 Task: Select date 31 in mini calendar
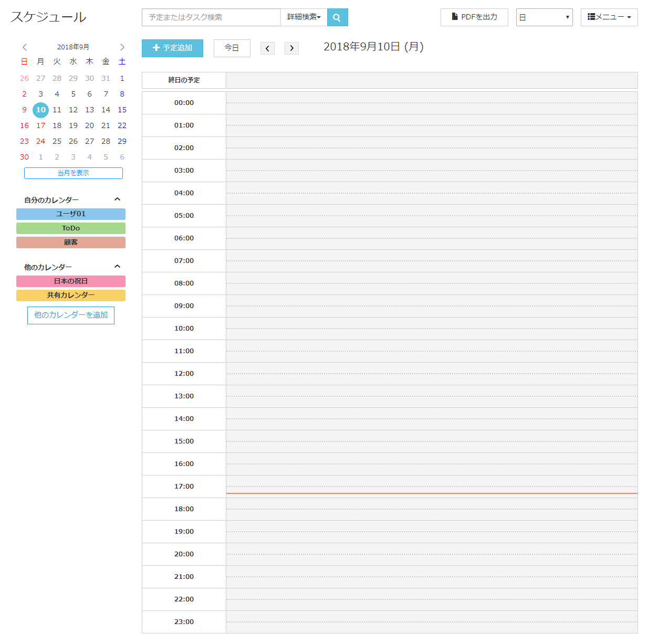coord(106,79)
